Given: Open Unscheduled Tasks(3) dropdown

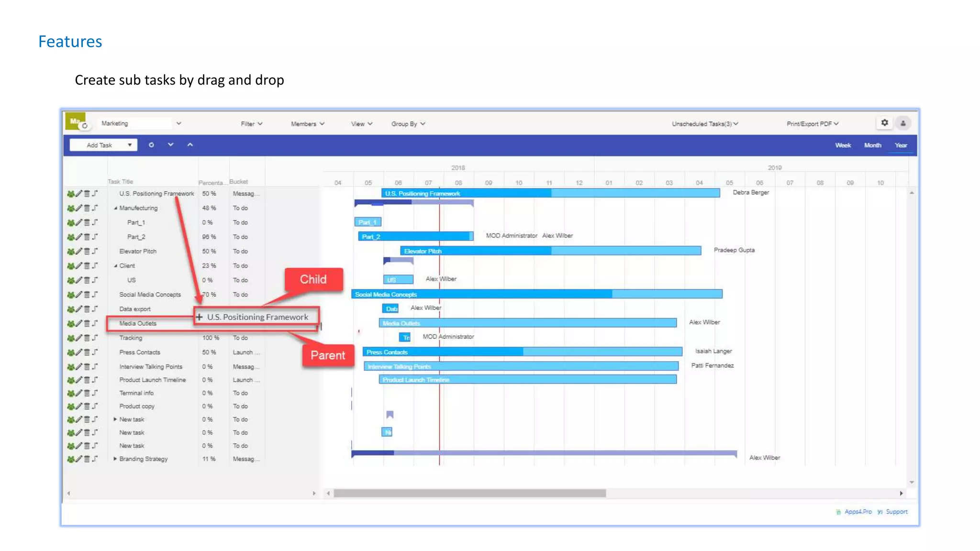Looking at the screenshot, I should click(705, 124).
